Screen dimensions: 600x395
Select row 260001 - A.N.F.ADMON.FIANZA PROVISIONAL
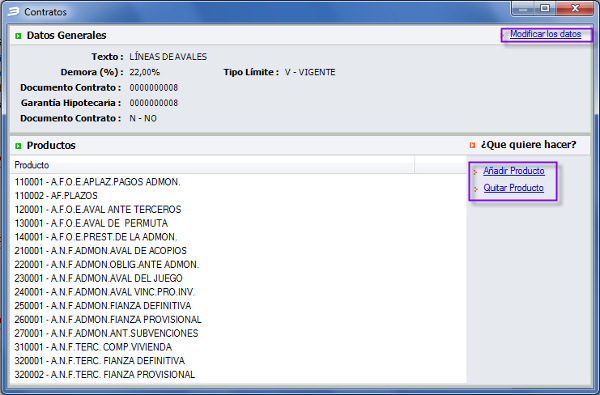[238, 320]
